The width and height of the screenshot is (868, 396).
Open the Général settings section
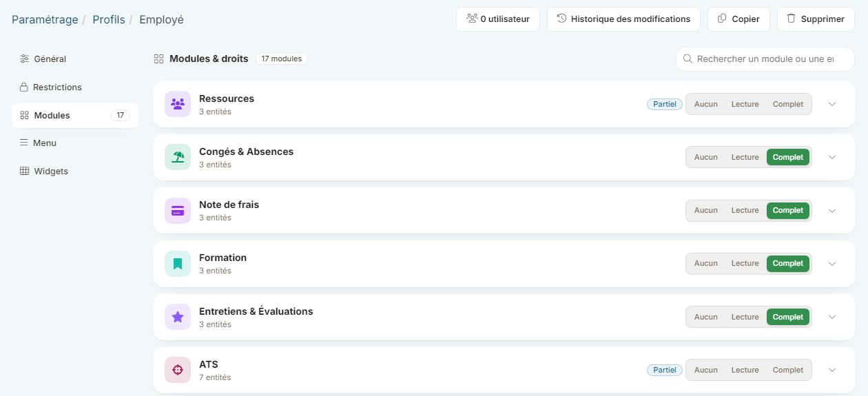75,59
